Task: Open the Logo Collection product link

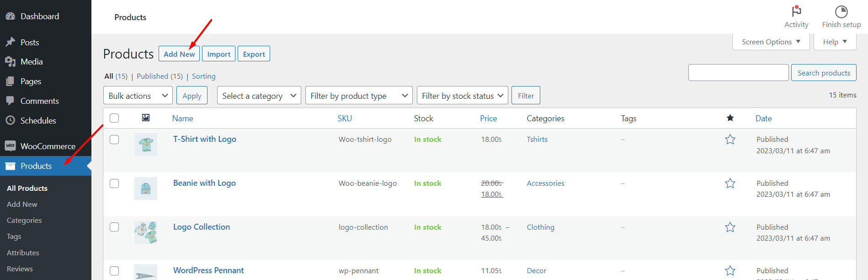Action: [202, 227]
